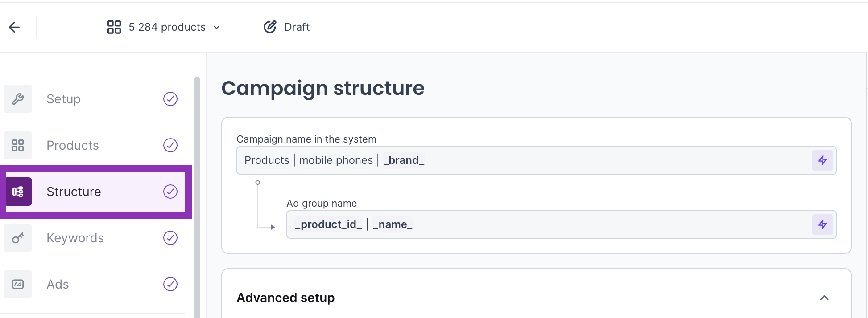Click the Setup step checkmark
868x318 pixels.
tap(170, 99)
